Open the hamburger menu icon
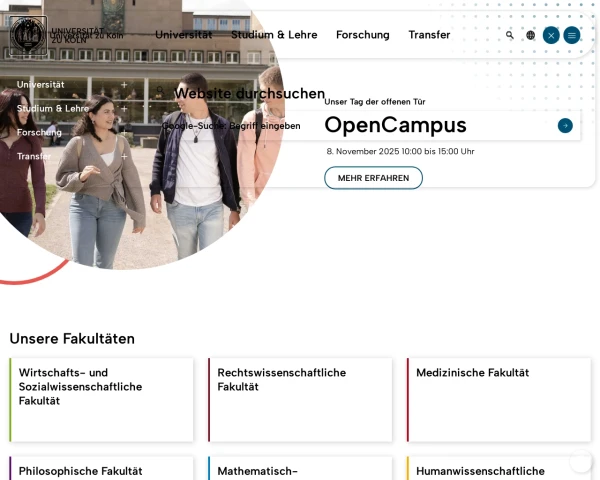 pos(572,35)
